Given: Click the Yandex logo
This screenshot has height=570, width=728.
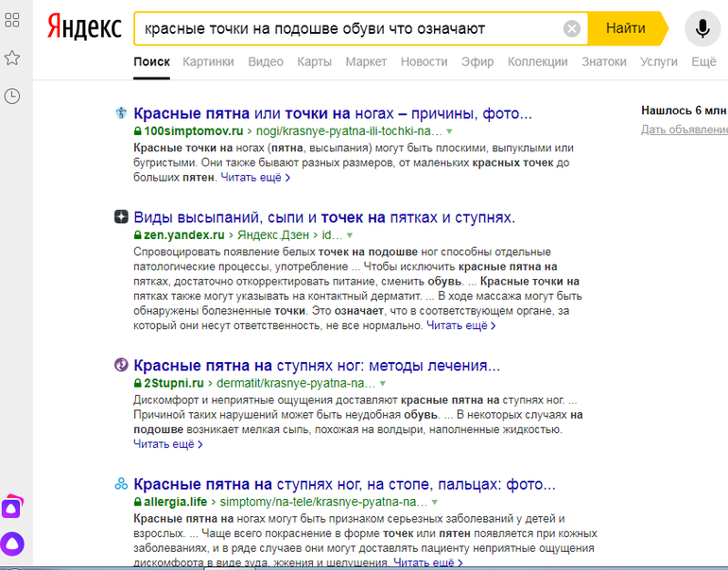Looking at the screenshot, I should click(x=85, y=28).
